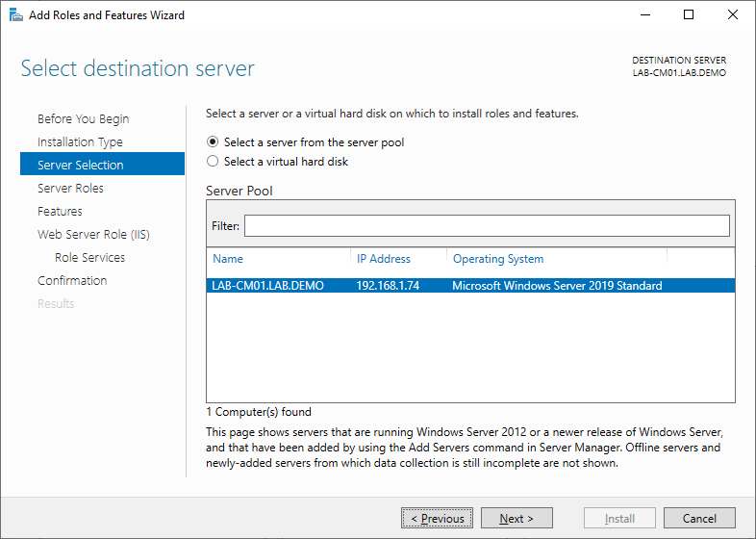The width and height of the screenshot is (756, 539).
Task: Switch to the Features step
Action: [x=60, y=212]
